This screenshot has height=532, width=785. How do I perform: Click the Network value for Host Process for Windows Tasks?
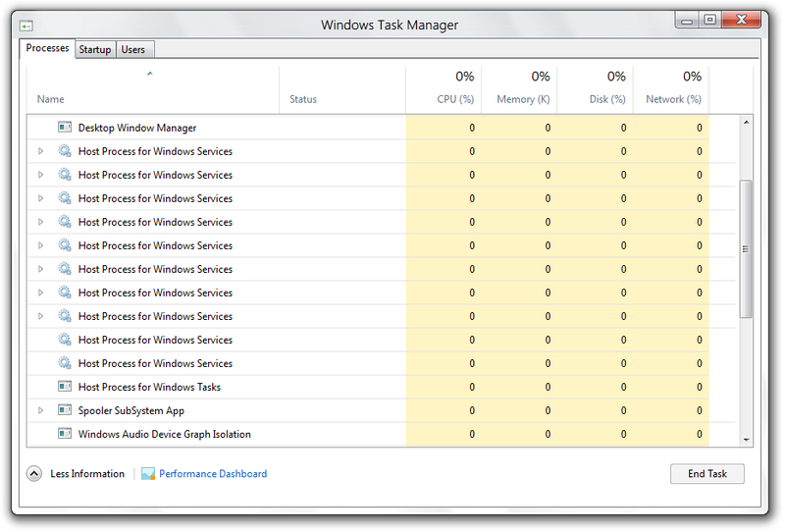pos(700,387)
